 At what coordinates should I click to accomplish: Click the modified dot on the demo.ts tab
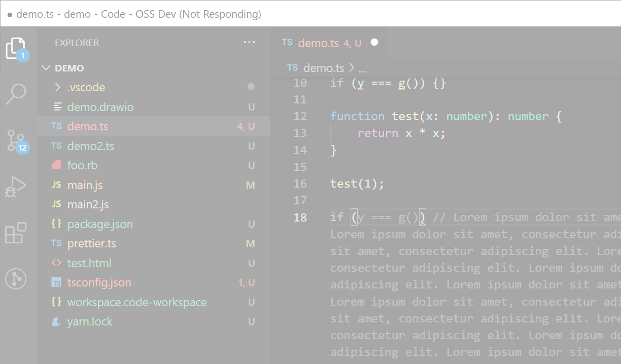tap(374, 43)
